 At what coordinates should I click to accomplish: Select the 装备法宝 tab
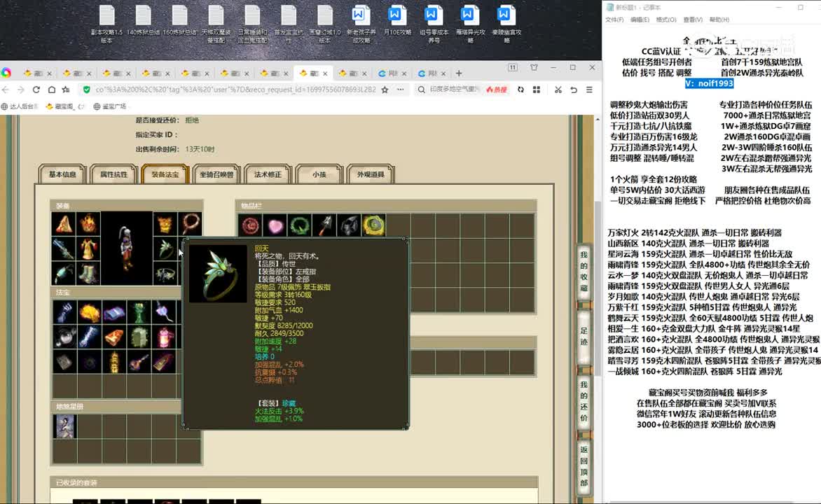point(165,174)
